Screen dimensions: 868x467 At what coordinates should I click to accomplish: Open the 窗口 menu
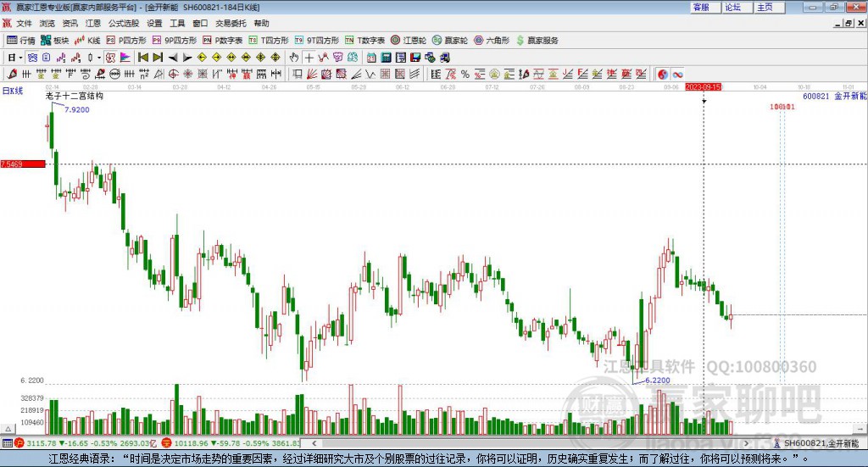[200, 23]
